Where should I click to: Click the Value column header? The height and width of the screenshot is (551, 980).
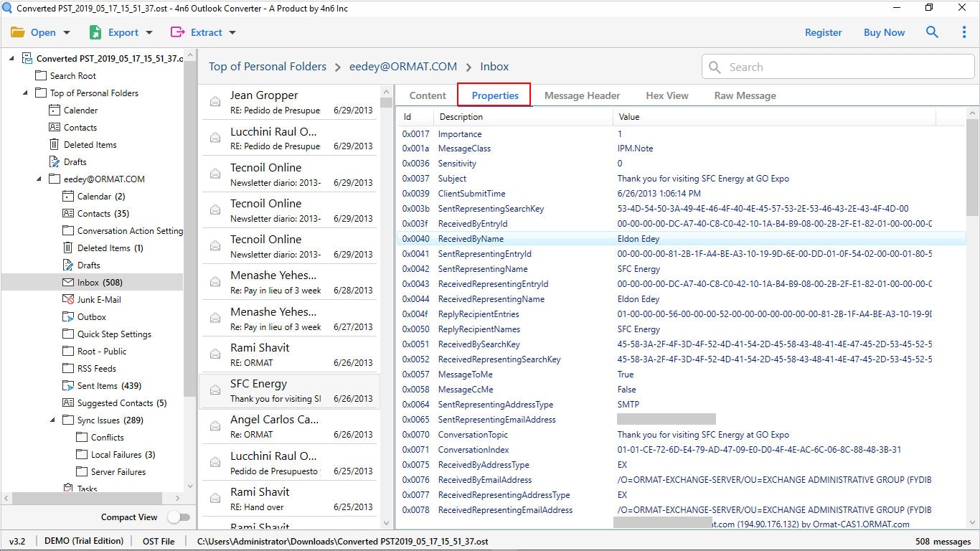click(774, 117)
